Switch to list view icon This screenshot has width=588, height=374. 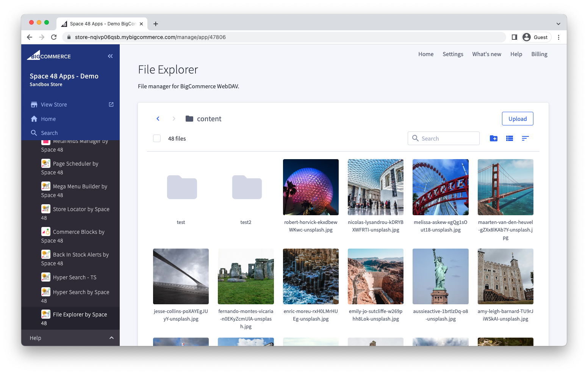pos(510,138)
